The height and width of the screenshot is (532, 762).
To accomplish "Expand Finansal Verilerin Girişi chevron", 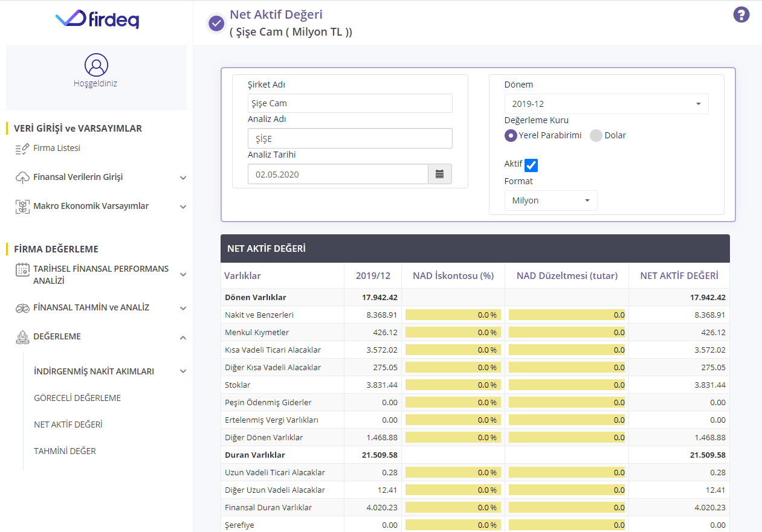I will [x=183, y=178].
